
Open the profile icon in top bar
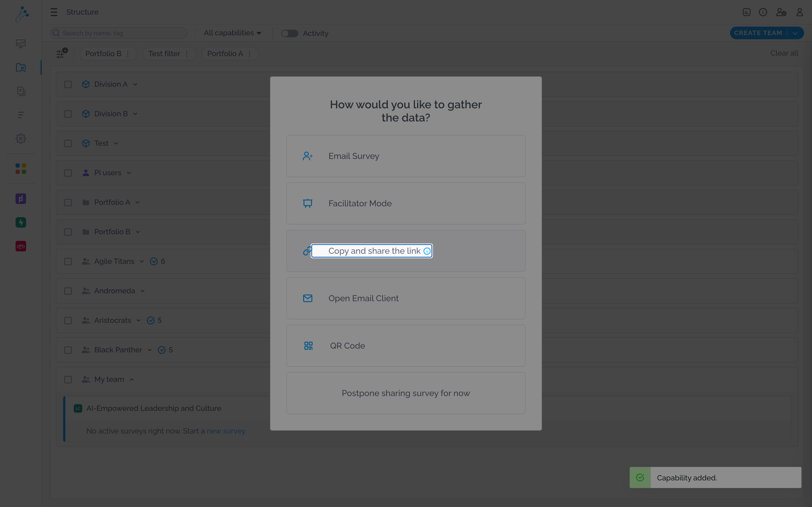800,12
